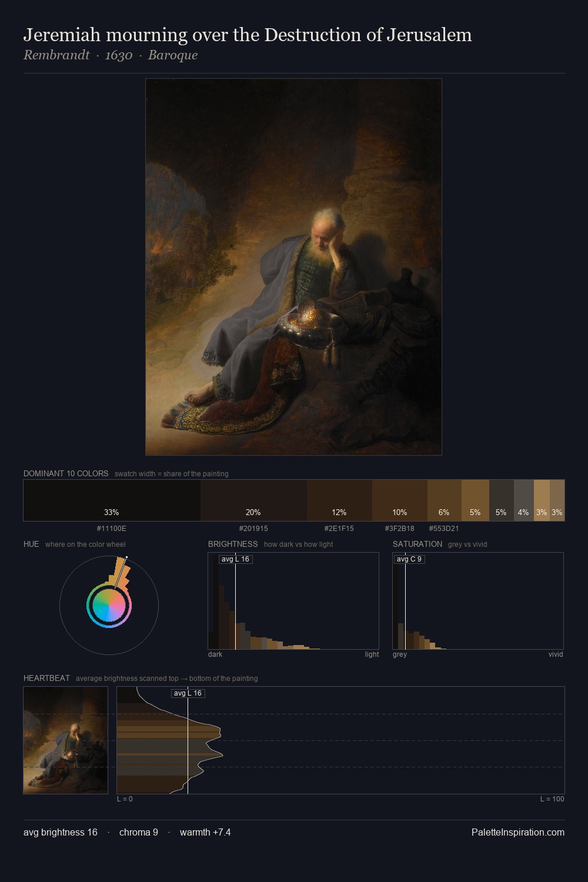This screenshot has width=588, height=882.
Task: Click the Rembrandt 1630 Baroque subtitle
Action: (111, 55)
